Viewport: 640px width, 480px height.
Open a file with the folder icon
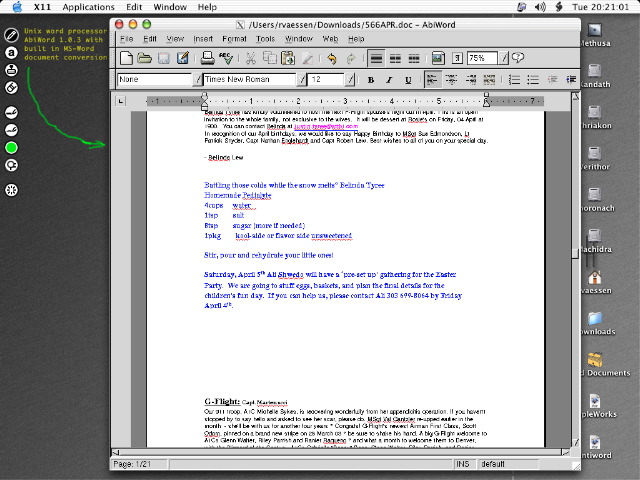[x=145, y=59]
